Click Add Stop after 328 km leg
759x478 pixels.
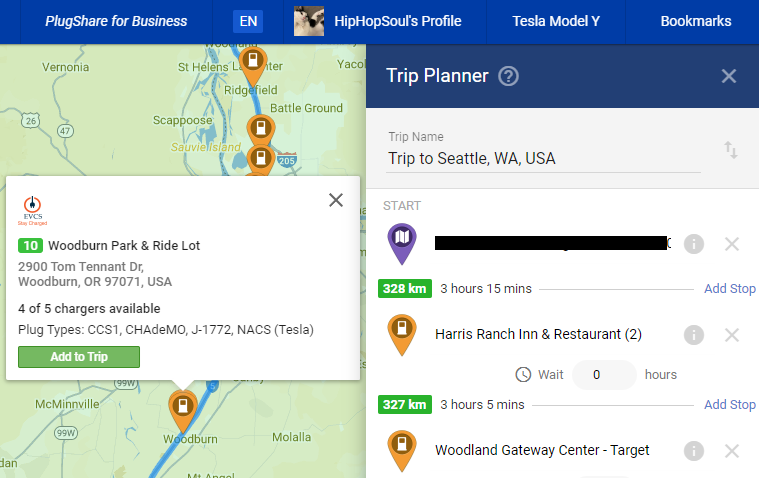tap(729, 289)
